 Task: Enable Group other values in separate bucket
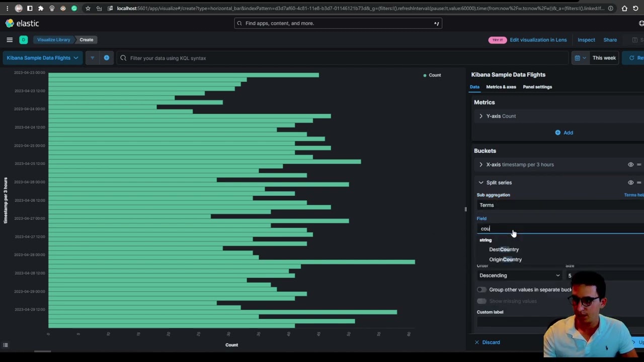(481, 290)
